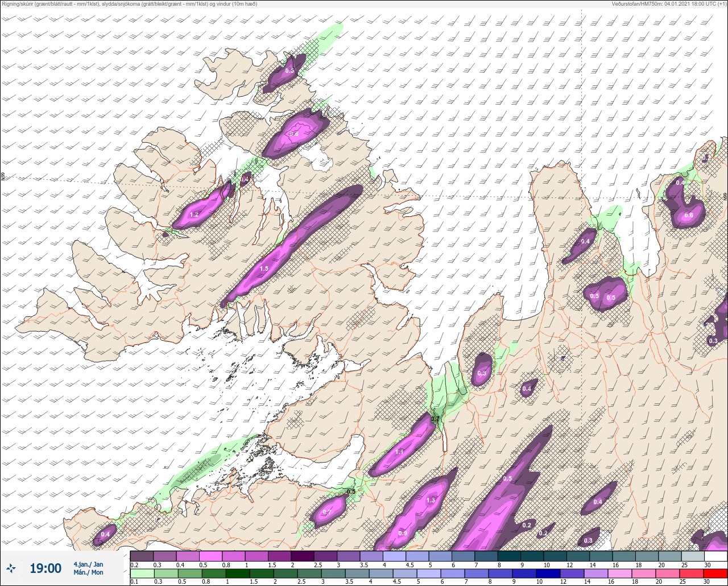
Task: Pick upper legend swatch between 0.4 and 0.5
Action: (188, 556)
